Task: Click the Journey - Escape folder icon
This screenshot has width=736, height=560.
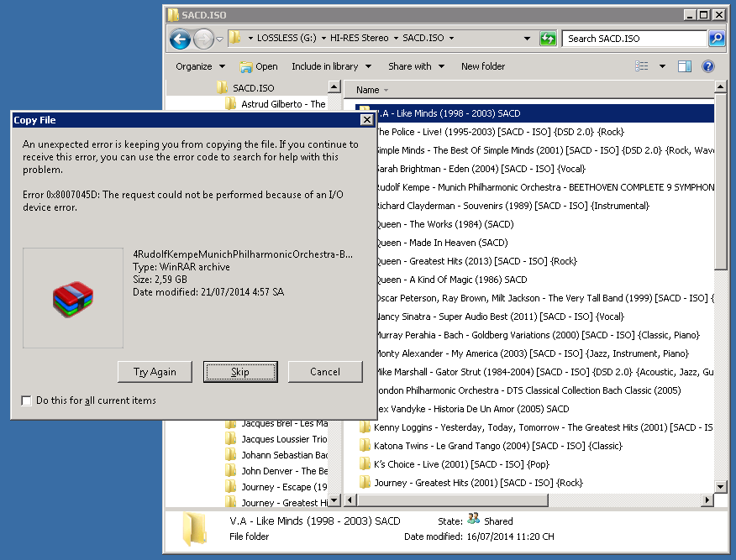Action: pos(230,487)
